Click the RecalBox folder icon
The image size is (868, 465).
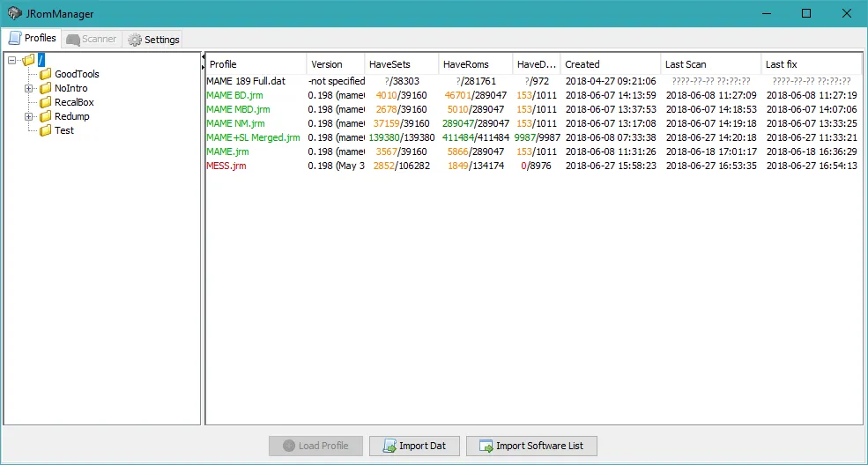point(46,102)
